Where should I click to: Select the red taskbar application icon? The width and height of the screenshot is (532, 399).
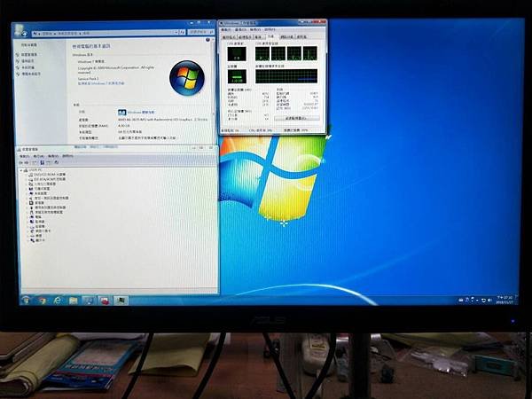[105, 301]
